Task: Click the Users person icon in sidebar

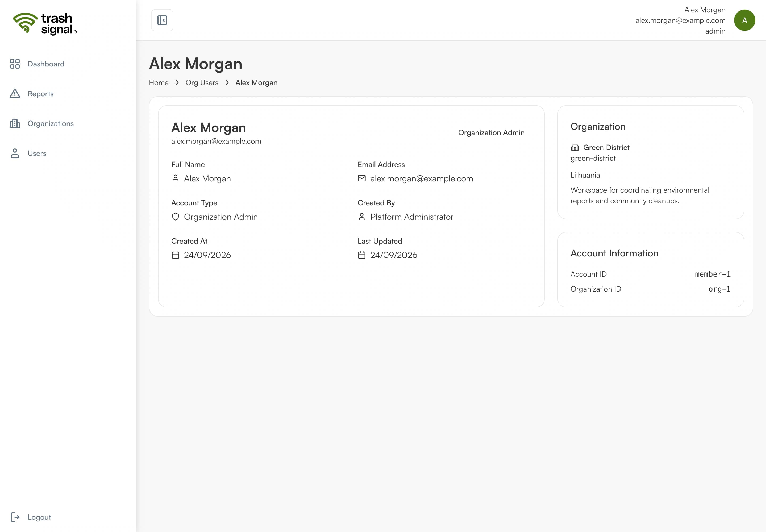Action: pos(15,153)
